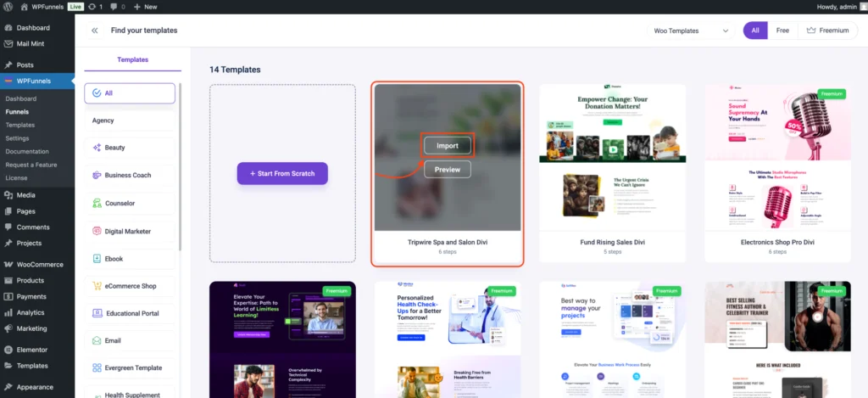The image size is (868, 398).
Task: Switch to the Templates tab
Action: point(132,60)
